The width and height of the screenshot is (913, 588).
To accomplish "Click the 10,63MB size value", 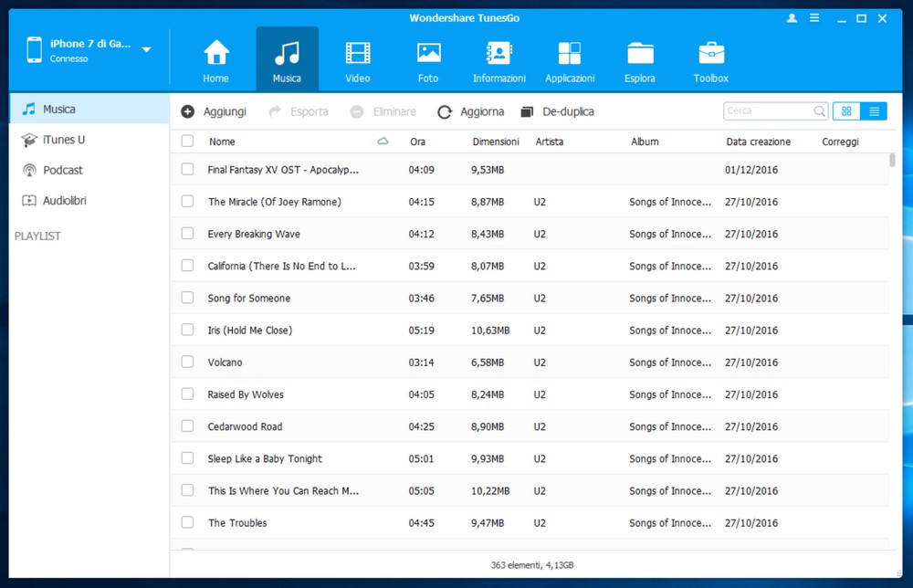I will coord(490,331).
